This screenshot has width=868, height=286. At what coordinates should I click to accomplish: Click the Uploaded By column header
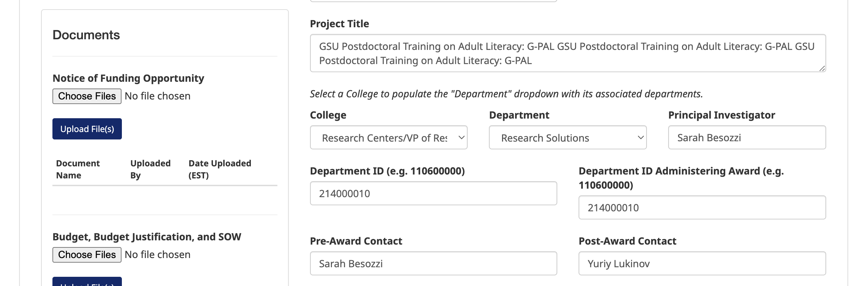pyautogui.click(x=150, y=169)
